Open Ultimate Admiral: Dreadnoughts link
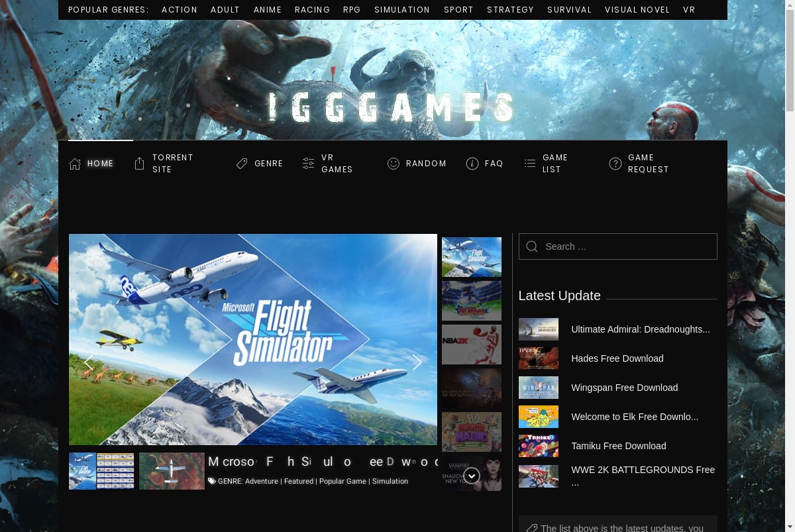The height and width of the screenshot is (532, 795). [x=641, y=329]
